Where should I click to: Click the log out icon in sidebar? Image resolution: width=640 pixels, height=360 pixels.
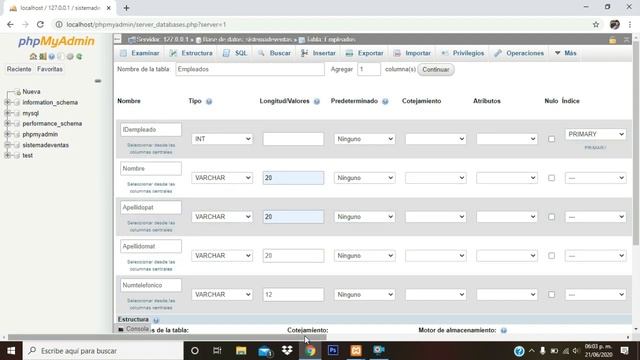(42, 56)
